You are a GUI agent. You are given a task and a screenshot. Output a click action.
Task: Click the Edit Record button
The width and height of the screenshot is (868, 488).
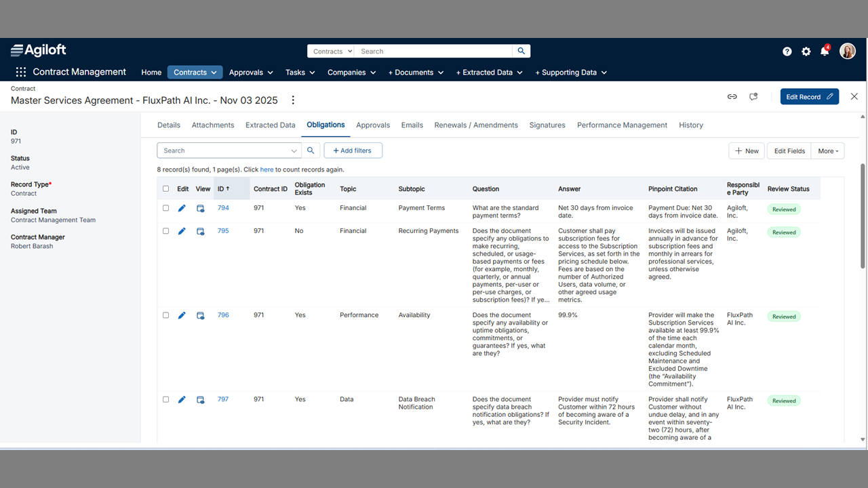pyautogui.click(x=809, y=96)
